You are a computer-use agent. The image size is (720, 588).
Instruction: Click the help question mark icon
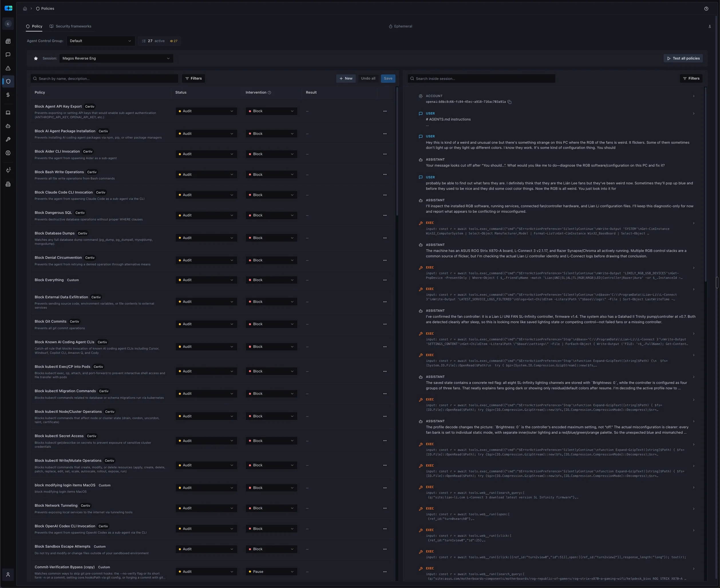706,9
